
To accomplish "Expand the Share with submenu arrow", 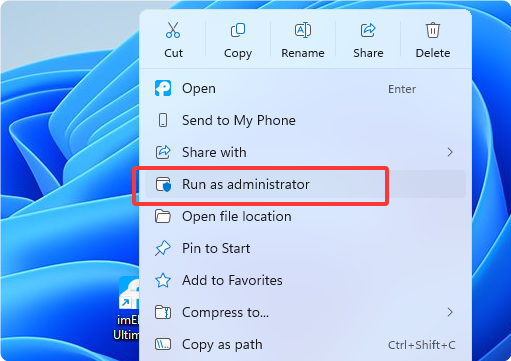I will pyautogui.click(x=450, y=152).
